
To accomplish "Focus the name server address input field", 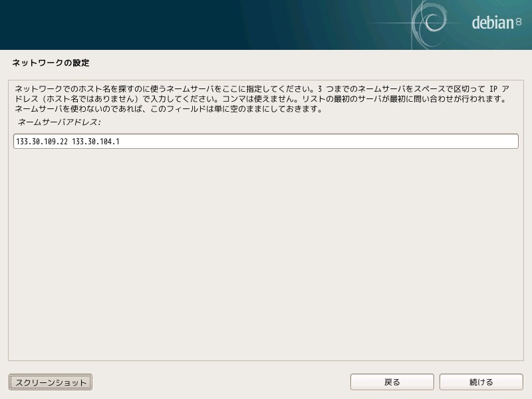I will tap(265, 141).
